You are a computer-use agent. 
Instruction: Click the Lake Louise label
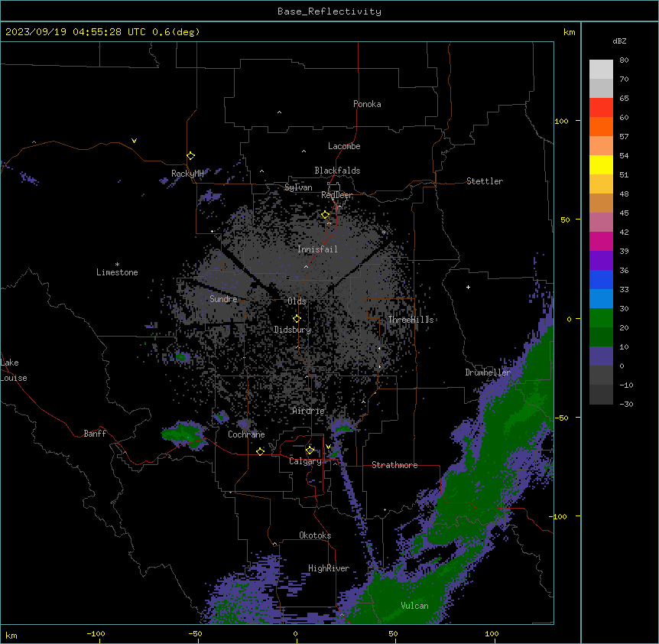[14, 370]
